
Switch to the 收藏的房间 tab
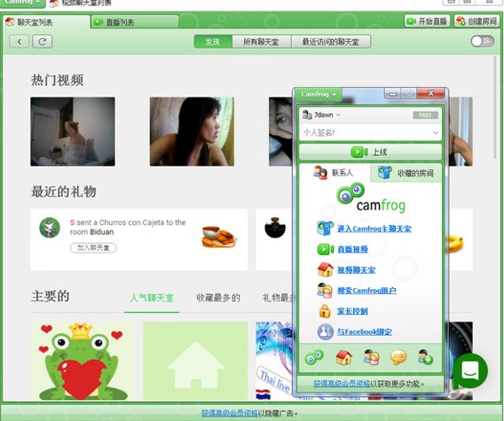tap(406, 173)
